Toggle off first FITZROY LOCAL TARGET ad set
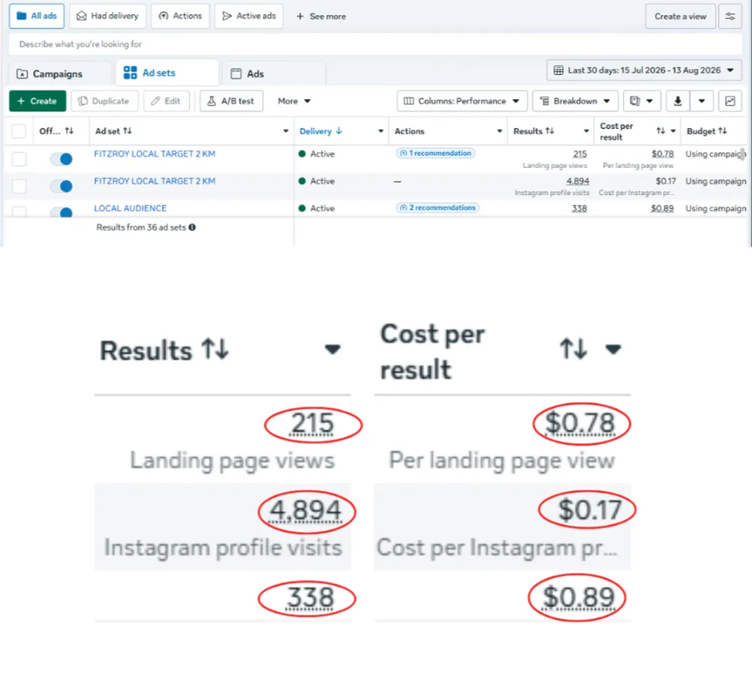The height and width of the screenshot is (700, 752). (x=62, y=159)
